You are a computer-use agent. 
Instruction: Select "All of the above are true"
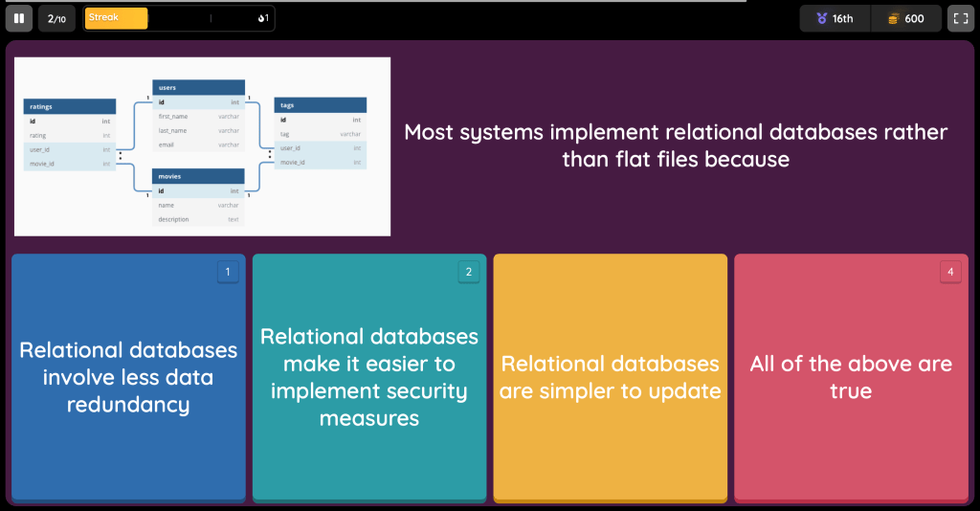tap(851, 377)
